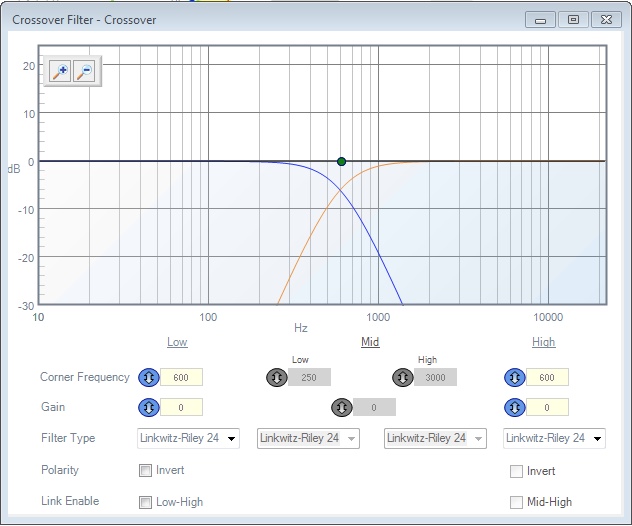
Task: Enable Invert polarity for Low band
Action: (x=145, y=470)
